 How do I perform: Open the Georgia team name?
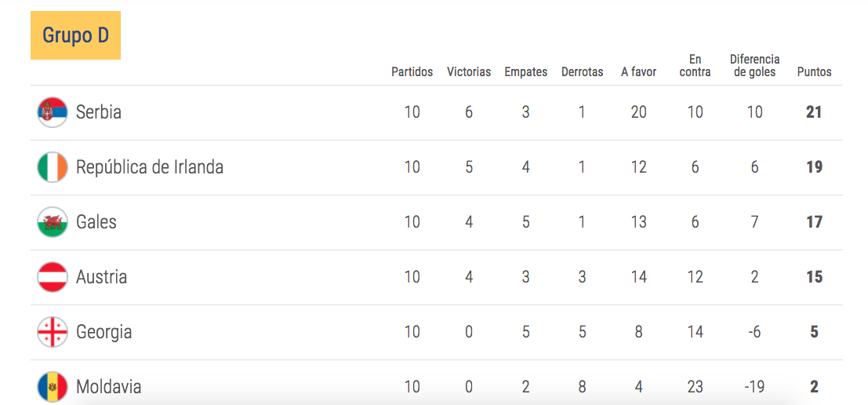click(104, 332)
